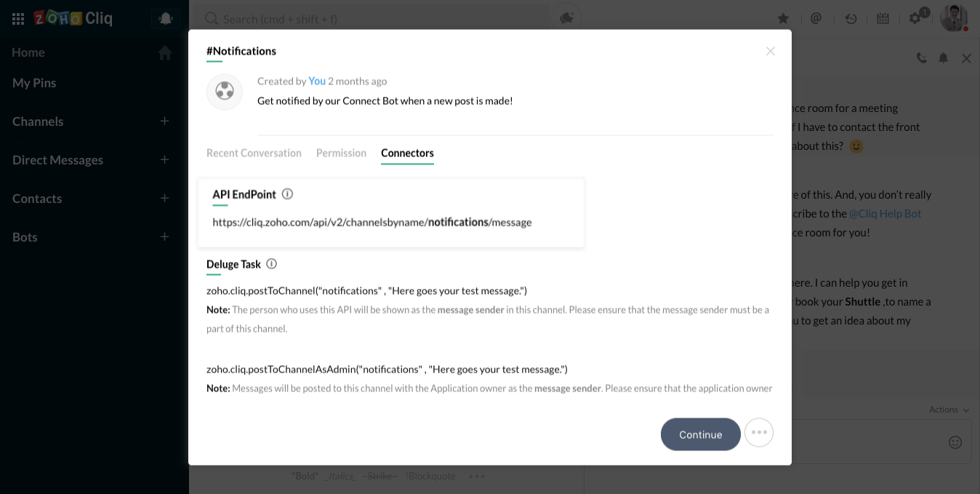Switch to the Permission tab
The height and width of the screenshot is (494, 980).
coord(341,153)
